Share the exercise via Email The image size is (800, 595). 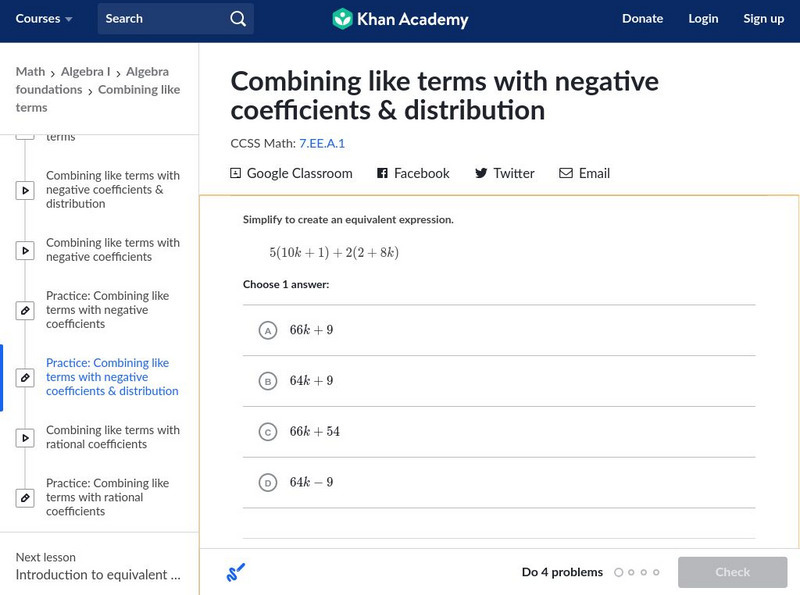586,173
